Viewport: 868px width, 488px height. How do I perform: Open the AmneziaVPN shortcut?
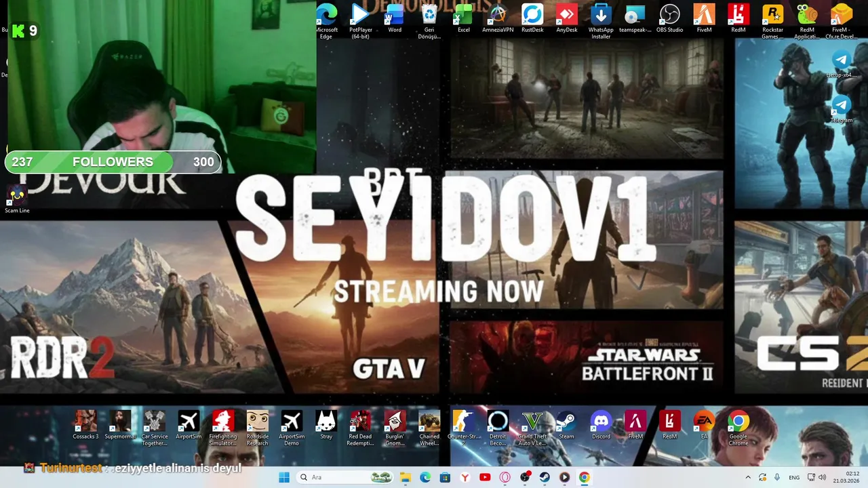pos(498,18)
